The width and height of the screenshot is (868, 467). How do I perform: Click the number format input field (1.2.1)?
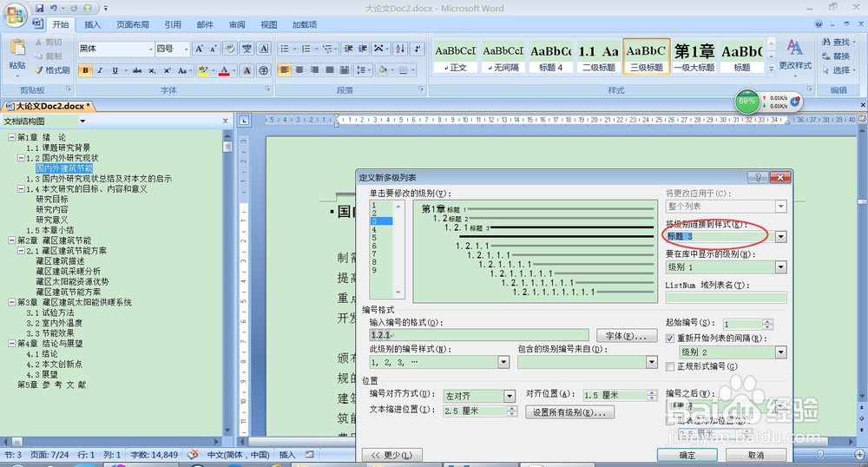click(479, 335)
